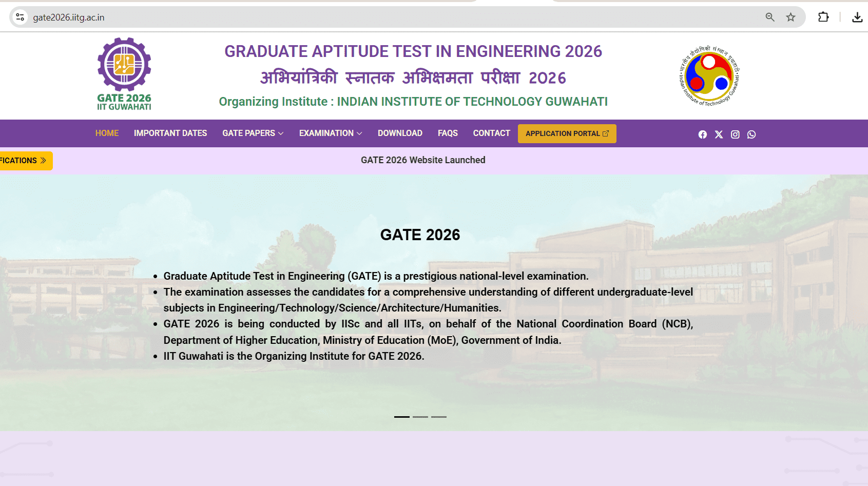Viewport: 868px width, 486px height.
Task: Click the address bar URL gate2026.iitg.ac.in
Action: coord(69,17)
